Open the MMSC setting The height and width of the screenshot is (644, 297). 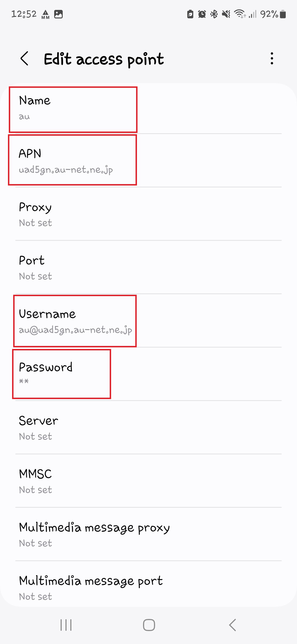coord(148,481)
